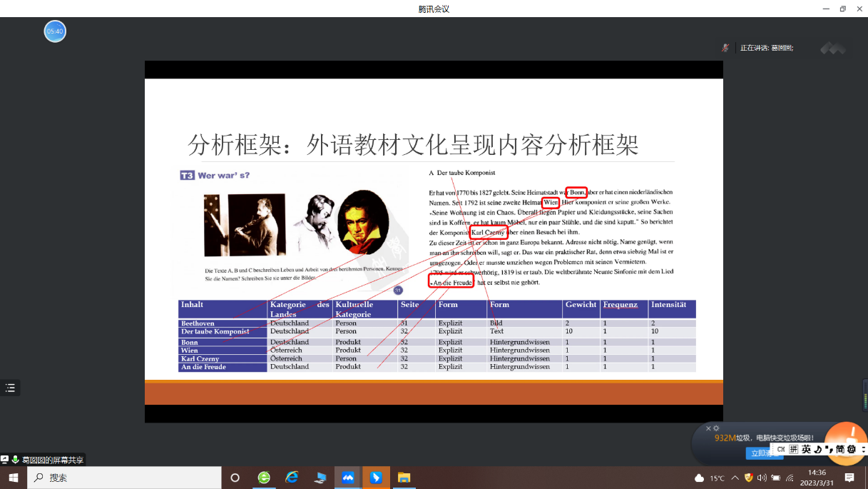Open the weather 15°C widget

click(710, 478)
